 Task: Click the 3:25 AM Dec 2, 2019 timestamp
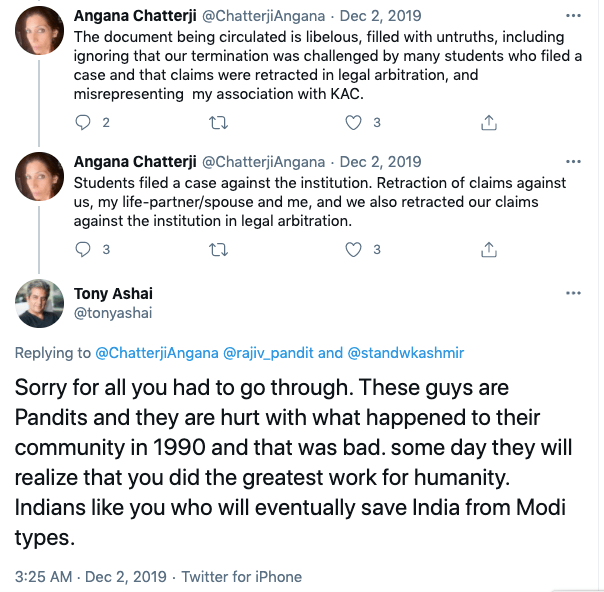tap(85, 576)
